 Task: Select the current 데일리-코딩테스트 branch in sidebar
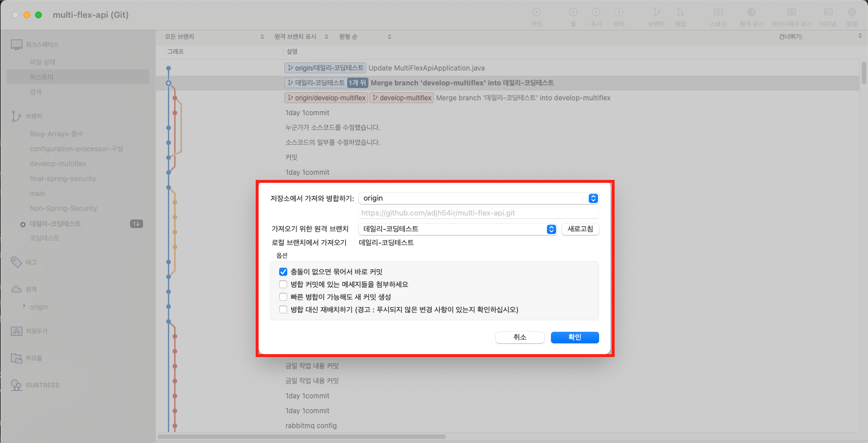click(55, 224)
